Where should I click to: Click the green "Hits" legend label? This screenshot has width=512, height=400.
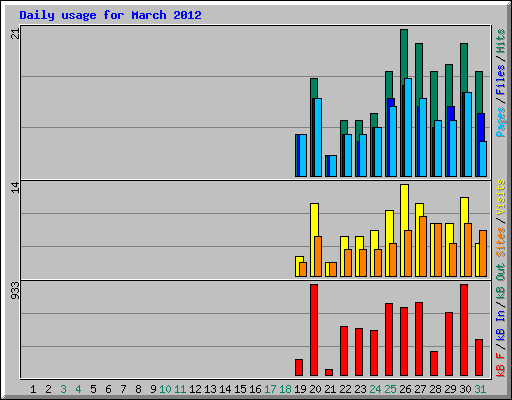[x=501, y=41]
